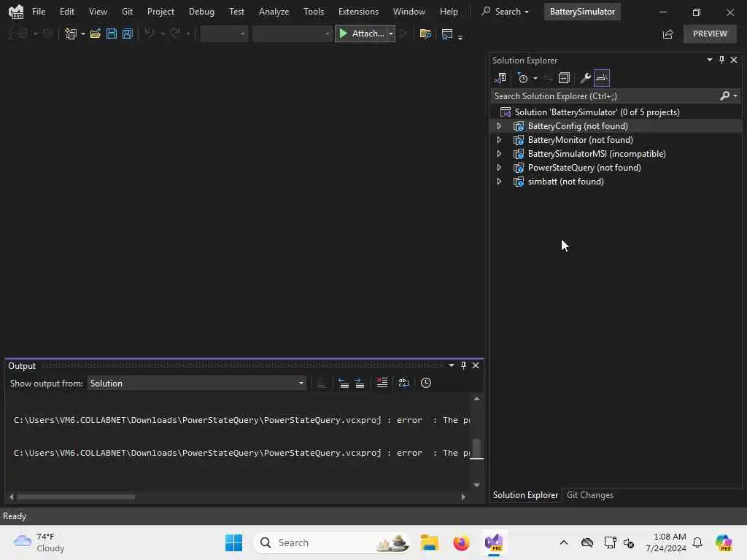The image size is (747, 560).
Task: Clear all Output text
Action: point(382,383)
